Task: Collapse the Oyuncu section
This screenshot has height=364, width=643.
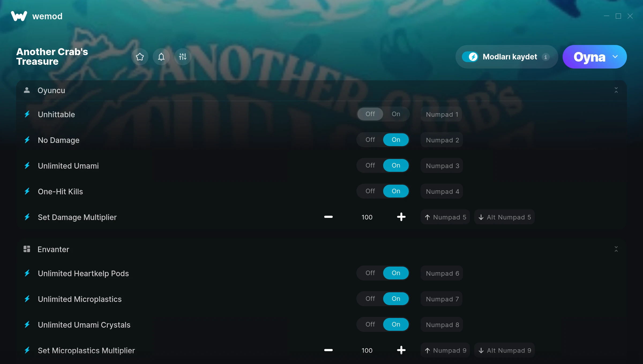Action: coord(616,90)
